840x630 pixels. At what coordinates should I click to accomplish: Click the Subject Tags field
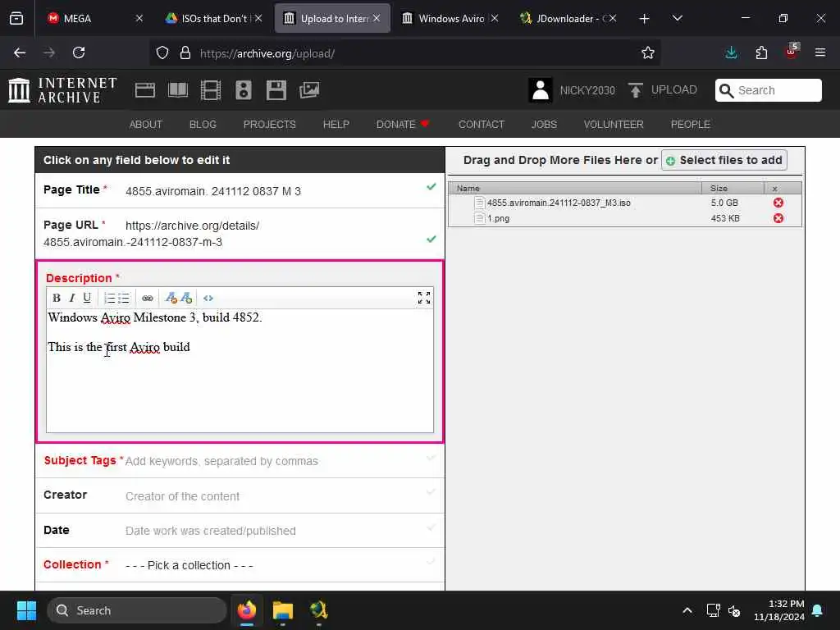pos(240,461)
